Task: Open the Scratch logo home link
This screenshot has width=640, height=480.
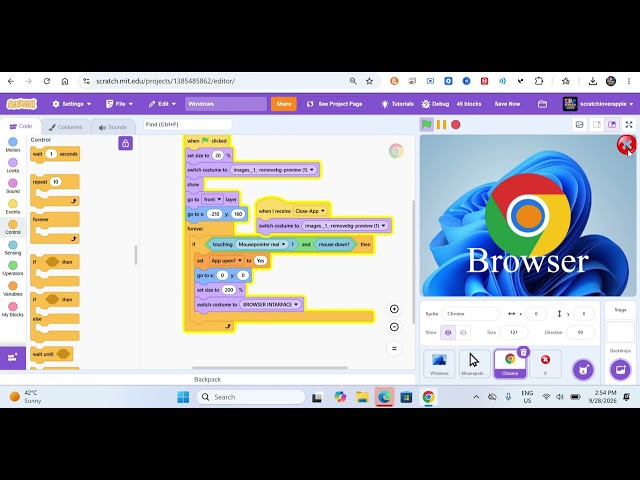Action: coord(22,104)
